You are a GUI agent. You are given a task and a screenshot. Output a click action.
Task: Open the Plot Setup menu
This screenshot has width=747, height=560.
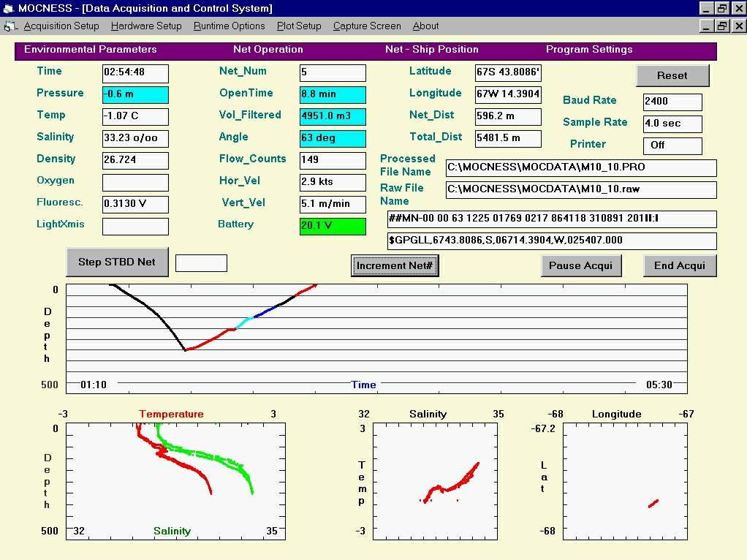coord(299,26)
